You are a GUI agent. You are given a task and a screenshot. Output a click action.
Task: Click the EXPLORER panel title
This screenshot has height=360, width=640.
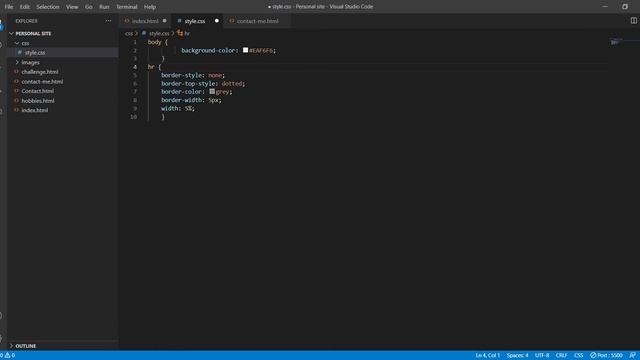coord(27,21)
